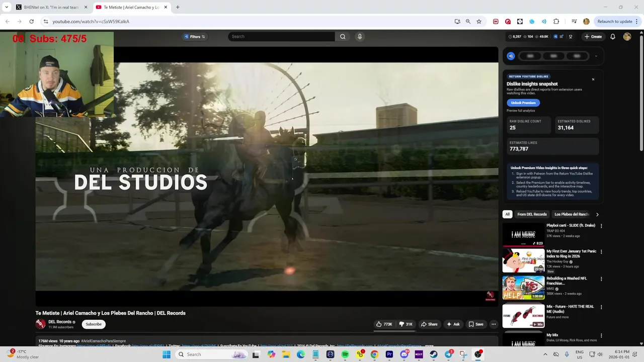Open options for Rebuilding a Washed NFL video
Viewport: 644px width, 362px height.
pyautogui.click(x=601, y=279)
